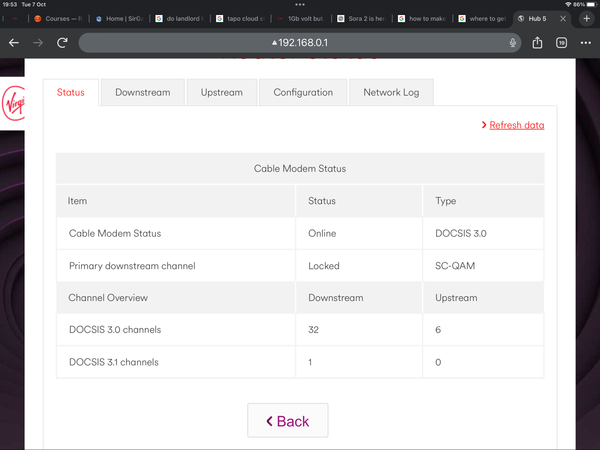This screenshot has height=450, width=600.
Task: Reload the page with the refresh icon
Action: (62, 43)
